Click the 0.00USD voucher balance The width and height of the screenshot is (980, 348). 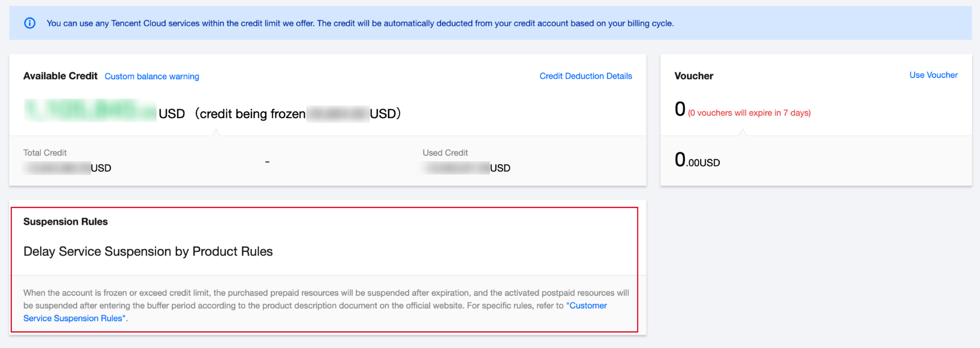click(697, 160)
